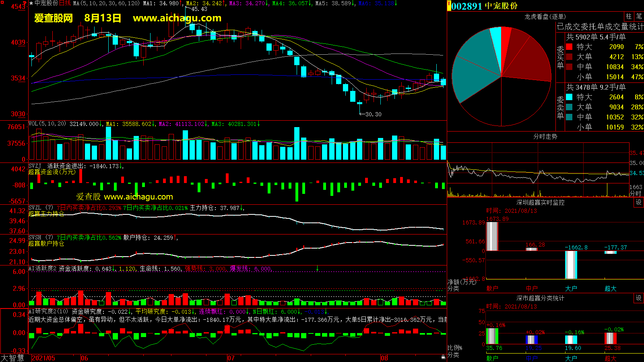Image resolution: width=644 pixels, height=362 pixels.
Task: Open settings 设 for 深市超赢分类统计
Action: click(639, 298)
